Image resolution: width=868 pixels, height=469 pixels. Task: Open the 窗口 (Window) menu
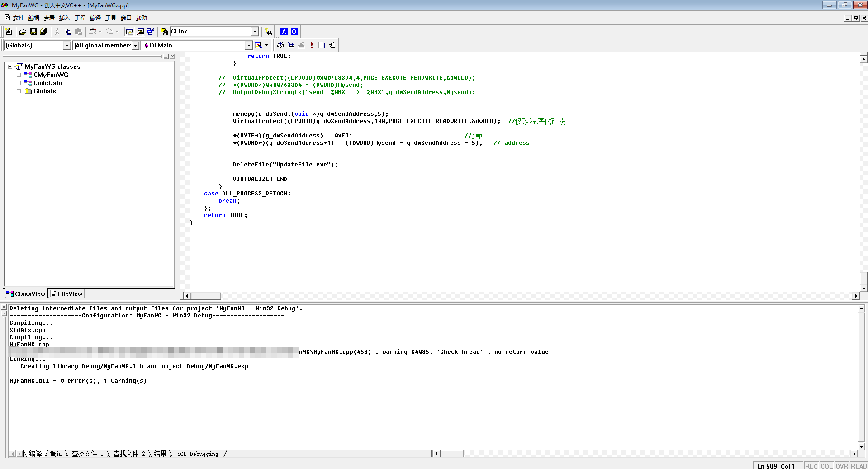[x=126, y=18]
